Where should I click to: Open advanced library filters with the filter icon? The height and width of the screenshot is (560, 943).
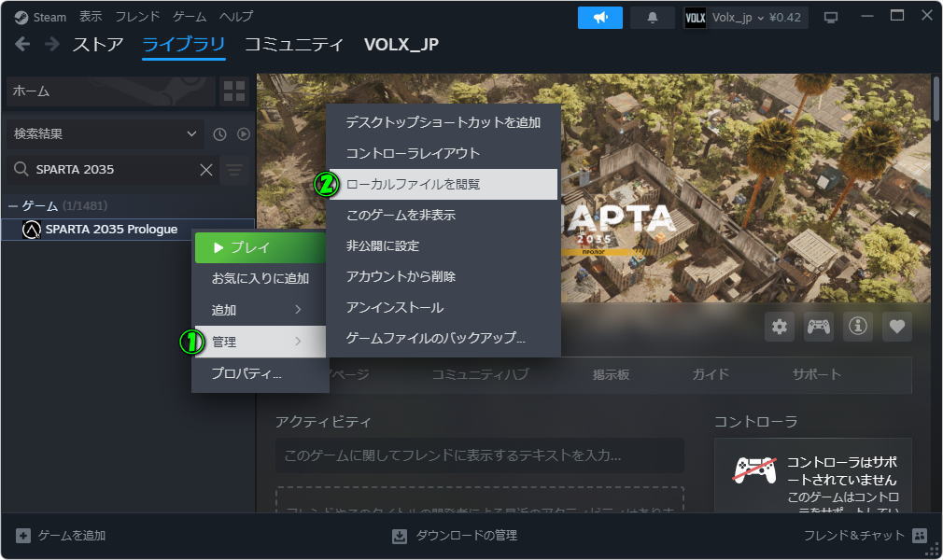[x=234, y=170]
